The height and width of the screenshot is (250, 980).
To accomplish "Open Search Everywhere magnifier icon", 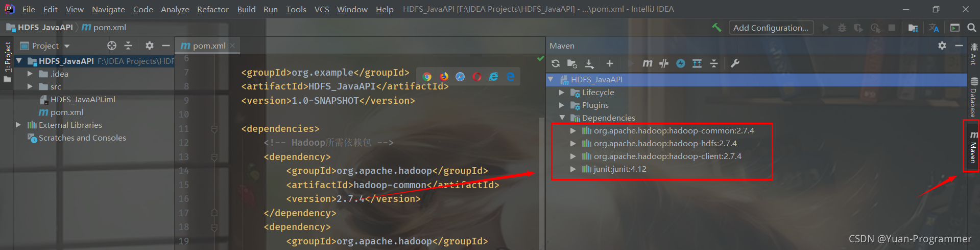I will [x=972, y=28].
